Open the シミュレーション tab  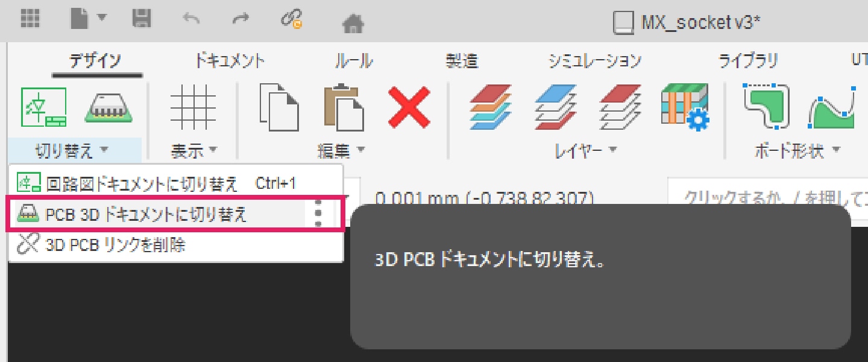594,61
